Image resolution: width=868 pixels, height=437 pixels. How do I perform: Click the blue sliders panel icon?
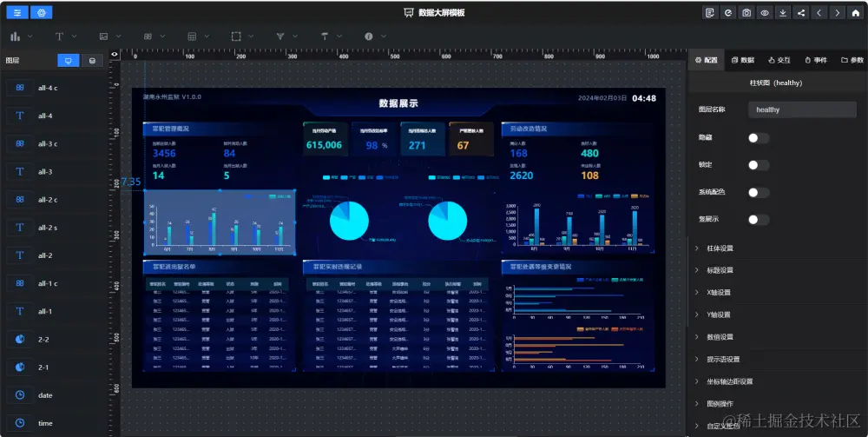coord(17,12)
